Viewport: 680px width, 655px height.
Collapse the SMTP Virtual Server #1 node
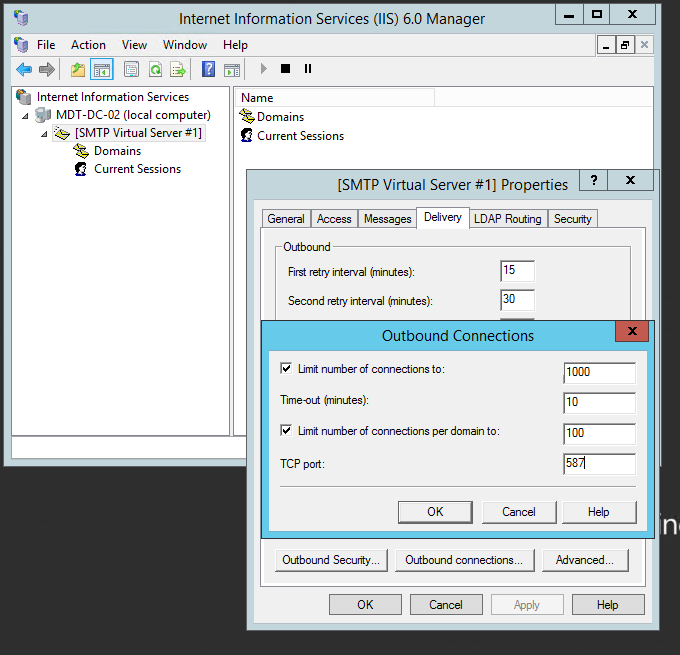coord(44,134)
